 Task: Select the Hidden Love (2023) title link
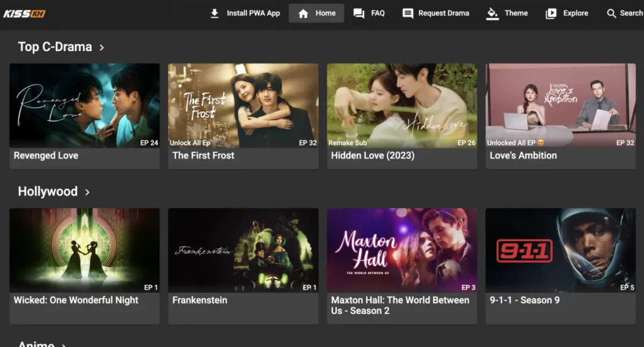372,156
